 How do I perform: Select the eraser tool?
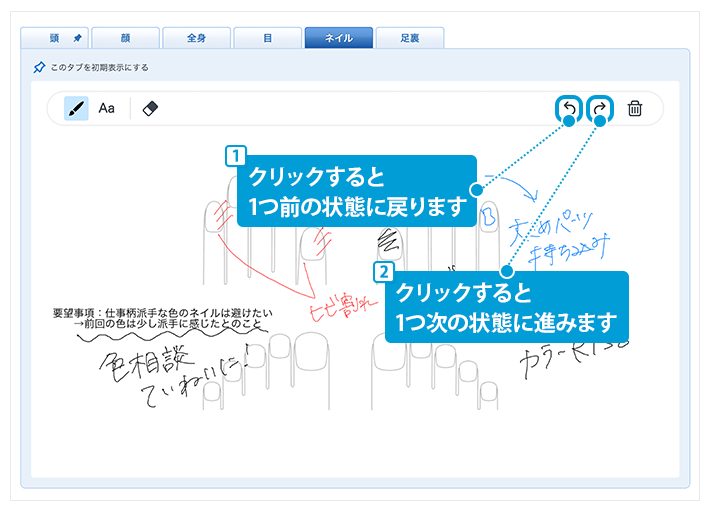[x=151, y=108]
